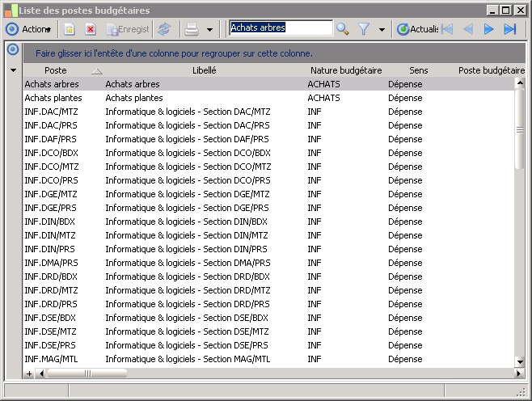Screen dimensions: 532x401
Task: Click the Nature budgétaire column header
Action: 346,70
